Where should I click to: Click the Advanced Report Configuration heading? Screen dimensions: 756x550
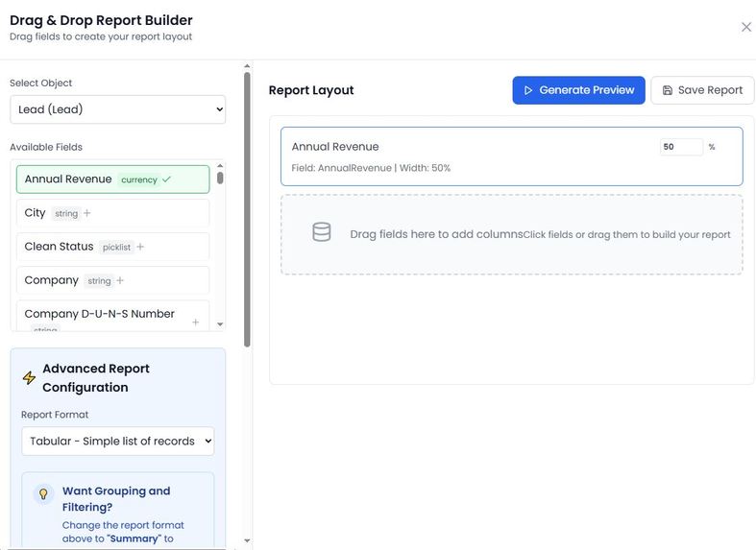96,377
